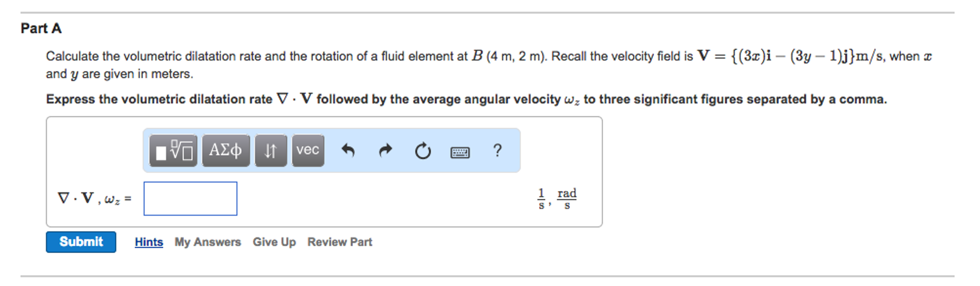Toggle superscript mode with the arrows button
Viewport: 980px width, 286px height.
(270, 151)
